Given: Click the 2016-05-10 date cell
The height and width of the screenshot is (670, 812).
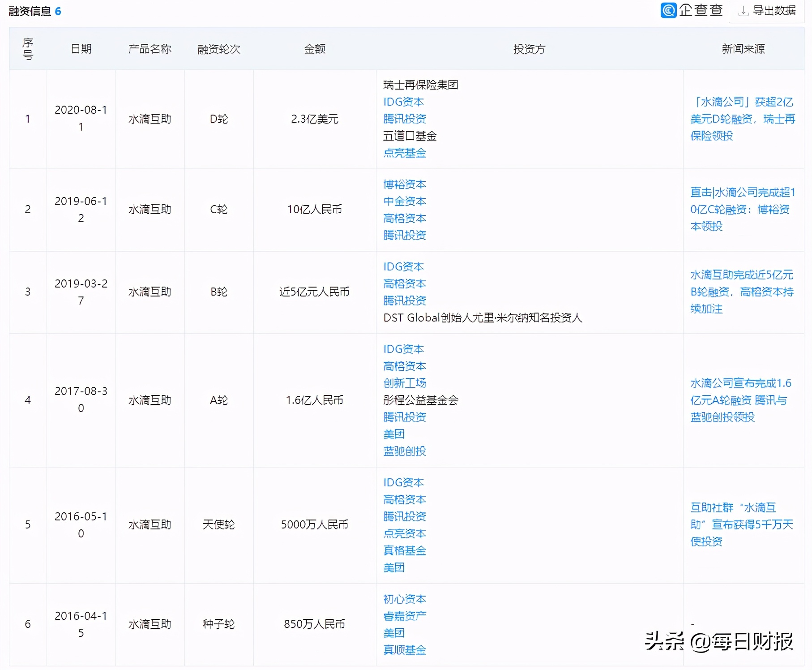Looking at the screenshot, I should (x=81, y=524).
